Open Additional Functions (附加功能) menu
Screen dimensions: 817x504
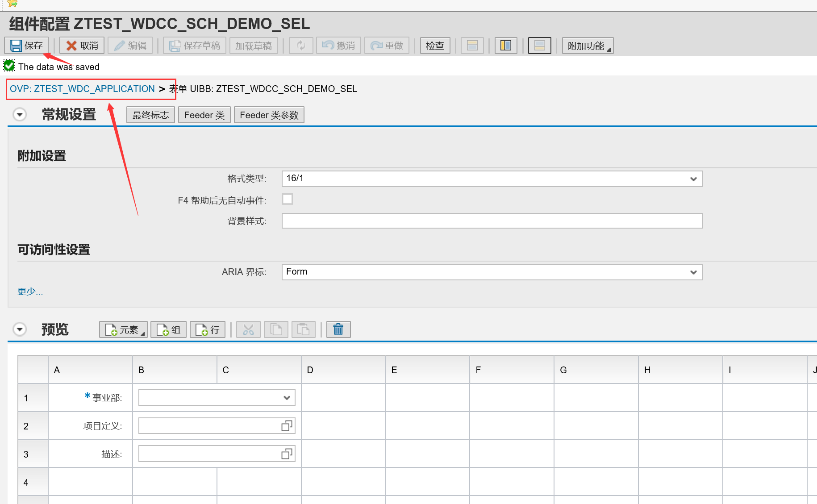(x=588, y=46)
